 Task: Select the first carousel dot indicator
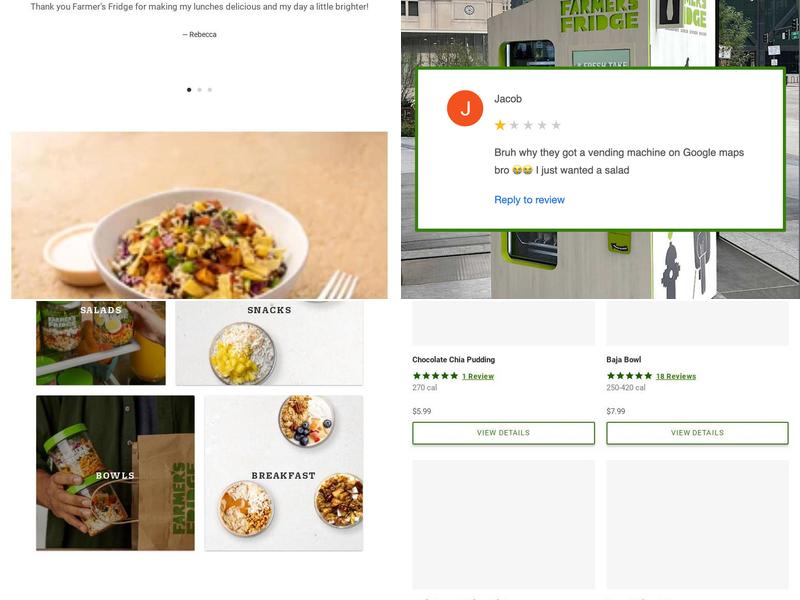tap(189, 90)
